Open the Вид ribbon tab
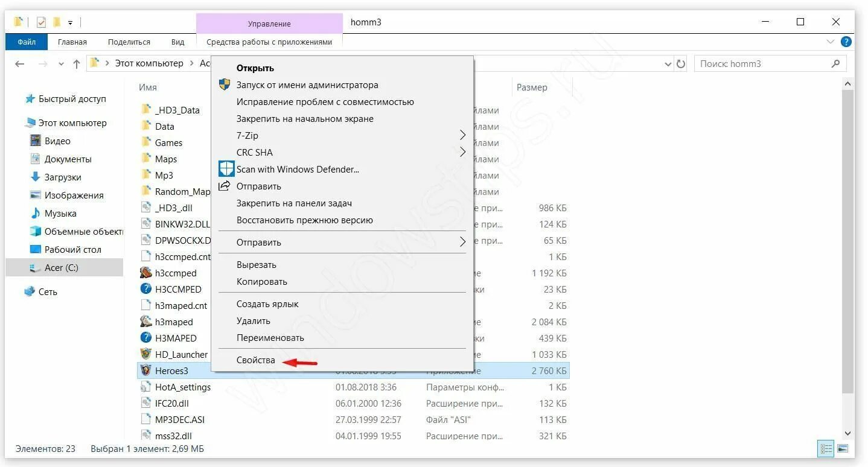The image size is (868, 467). (177, 42)
